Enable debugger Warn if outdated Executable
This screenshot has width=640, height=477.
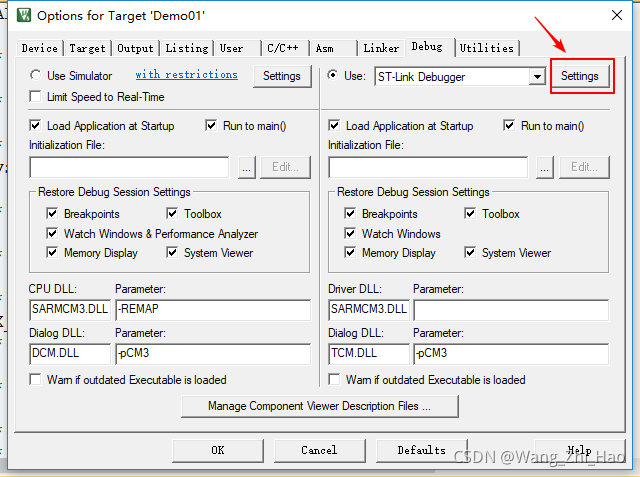click(x=334, y=379)
